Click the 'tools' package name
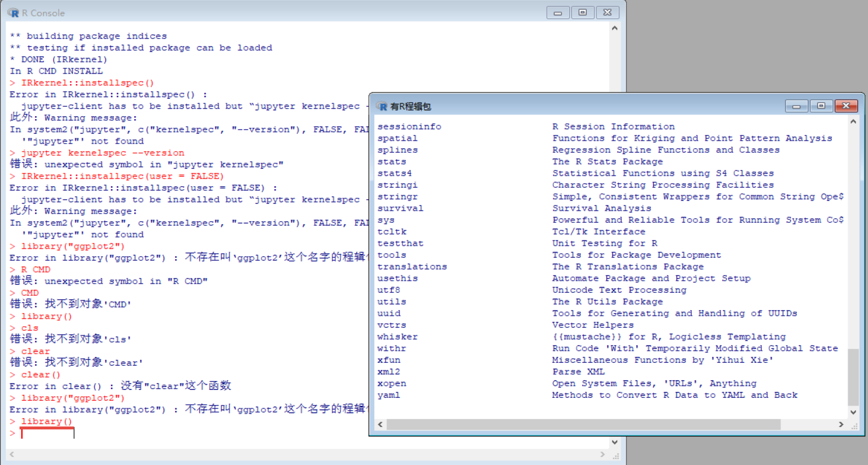This screenshot has width=868, height=465. coord(392,255)
